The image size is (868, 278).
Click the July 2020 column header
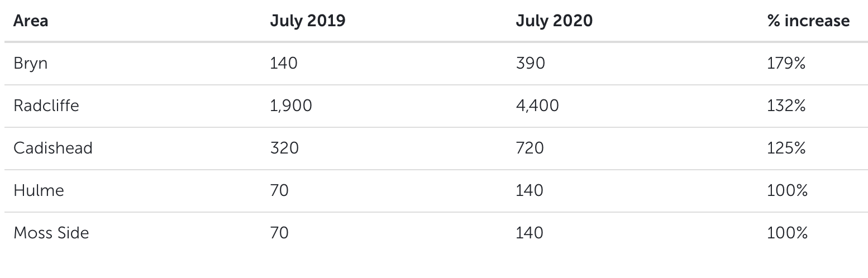tap(554, 21)
